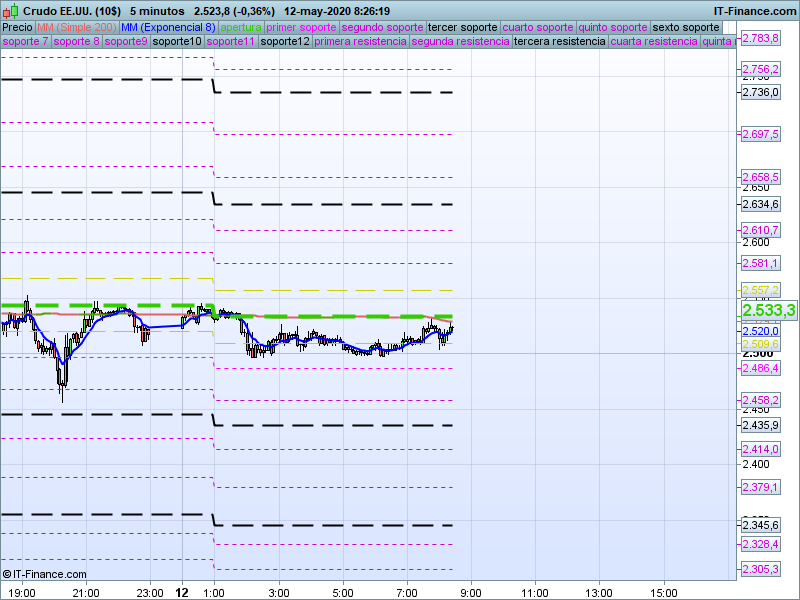Click the soporte10 legend label
800x600 pixels.
(178, 42)
